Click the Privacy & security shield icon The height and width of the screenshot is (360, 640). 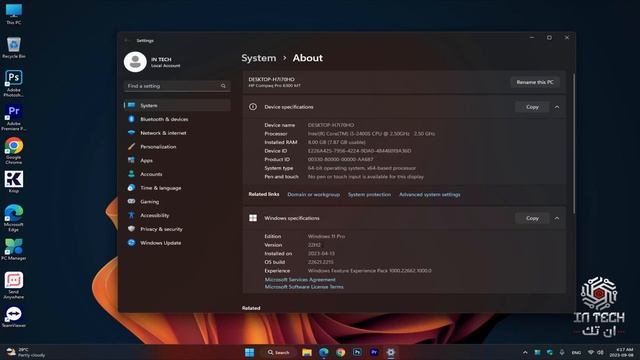click(x=131, y=229)
